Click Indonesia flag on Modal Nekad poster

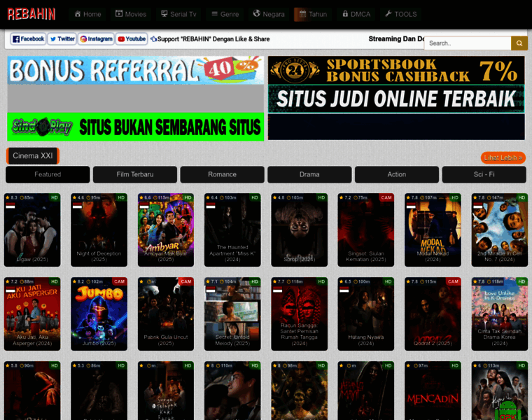pos(411,206)
